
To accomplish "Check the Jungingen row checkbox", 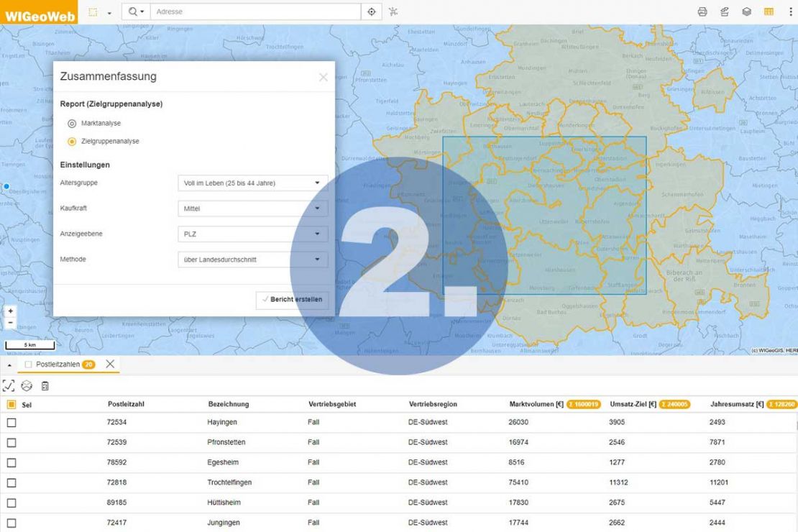I will coord(12,523).
